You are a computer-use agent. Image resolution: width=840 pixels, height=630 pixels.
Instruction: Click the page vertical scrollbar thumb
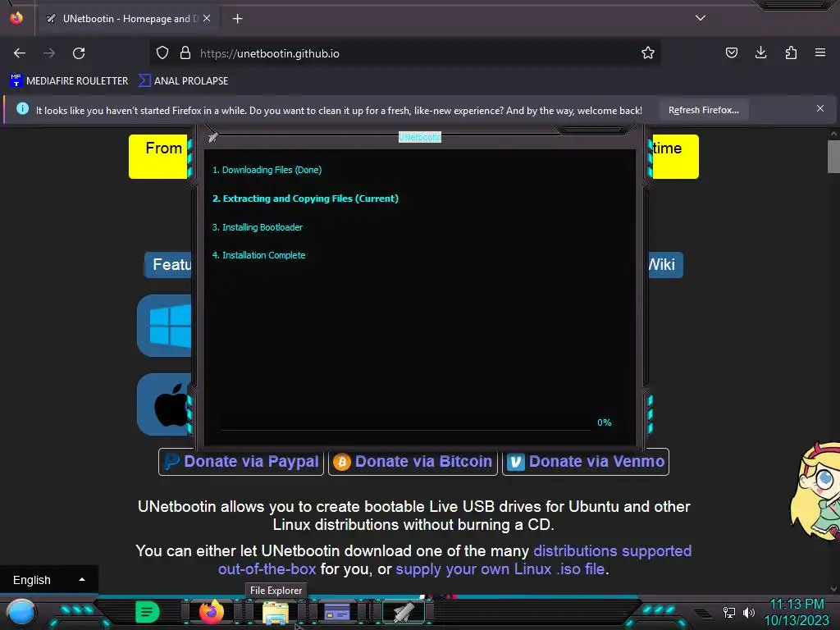(833, 157)
